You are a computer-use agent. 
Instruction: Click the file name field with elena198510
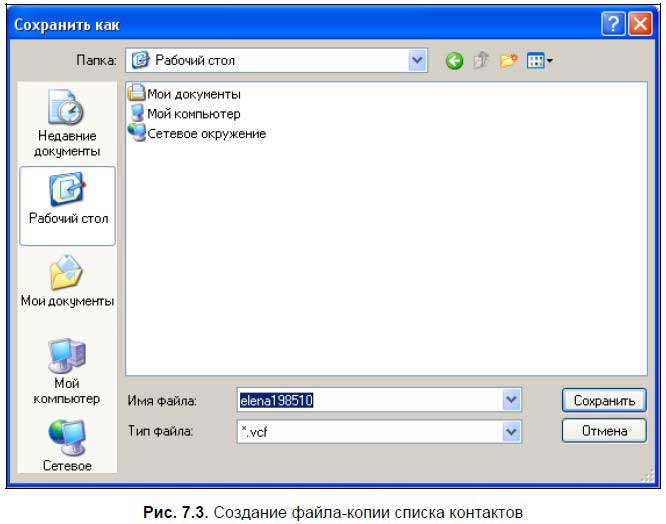pos(368,400)
